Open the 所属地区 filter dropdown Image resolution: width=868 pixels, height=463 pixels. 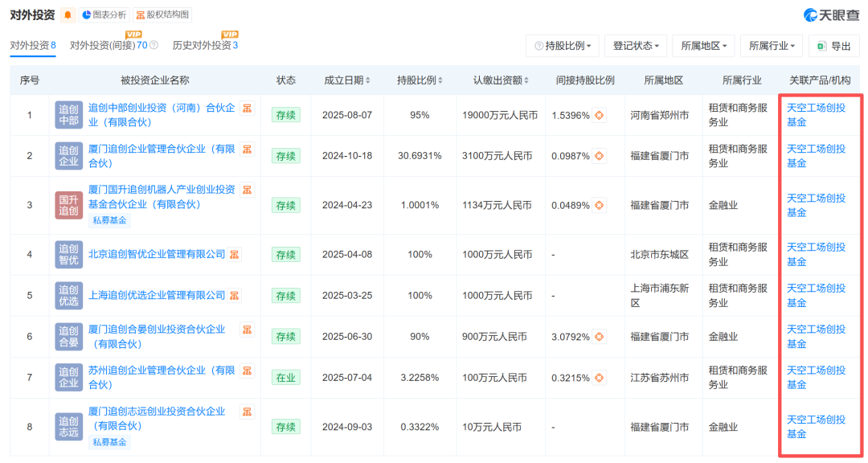click(x=703, y=46)
